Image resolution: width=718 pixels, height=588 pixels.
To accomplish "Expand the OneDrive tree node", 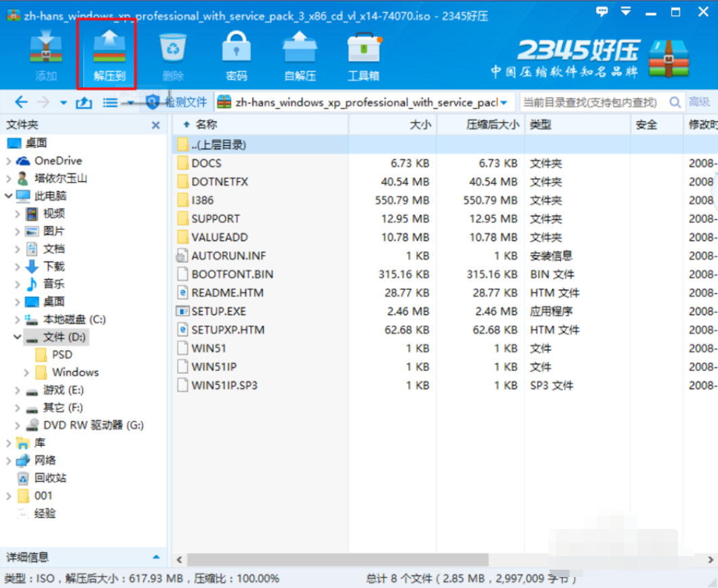I will click(x=9, y=161).
